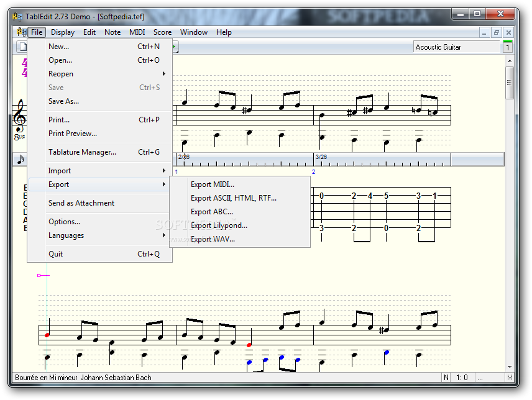The width and height of the screenshot is (532, 400).
Task: Expand the Languages submenu
Action: 99,235
